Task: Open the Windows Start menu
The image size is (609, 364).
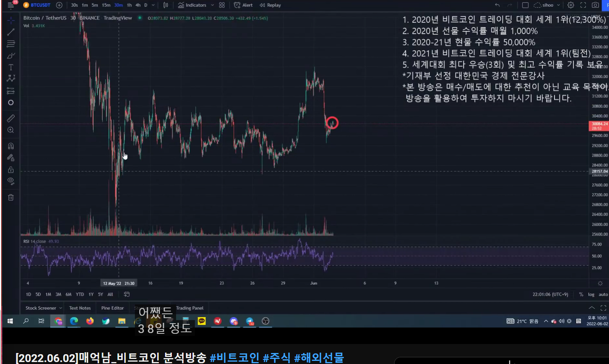Action: point(10,321)
